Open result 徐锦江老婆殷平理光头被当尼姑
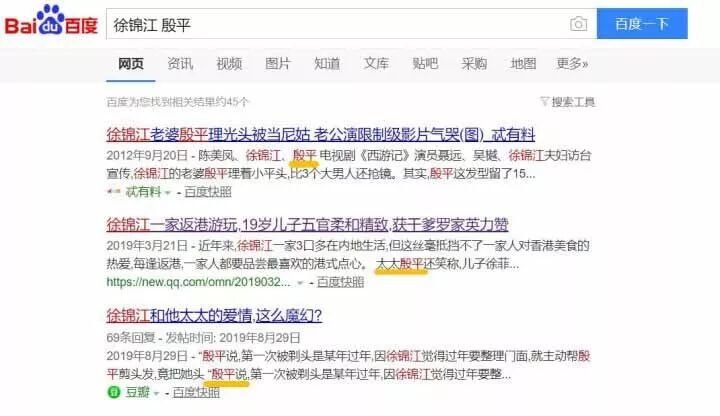This screenshot has height=416, width=720. (321, 135)
